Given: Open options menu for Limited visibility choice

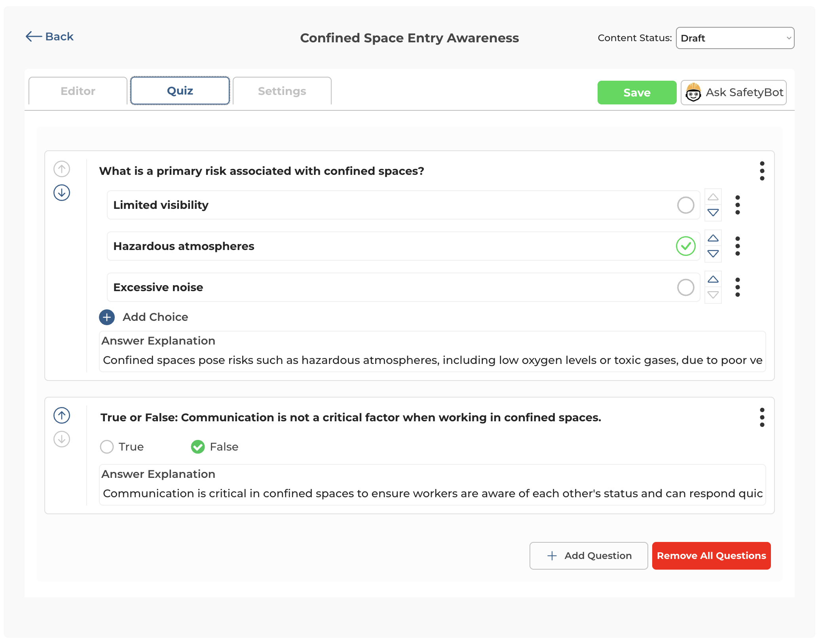Looking at the screenshot, I should 738,205.
